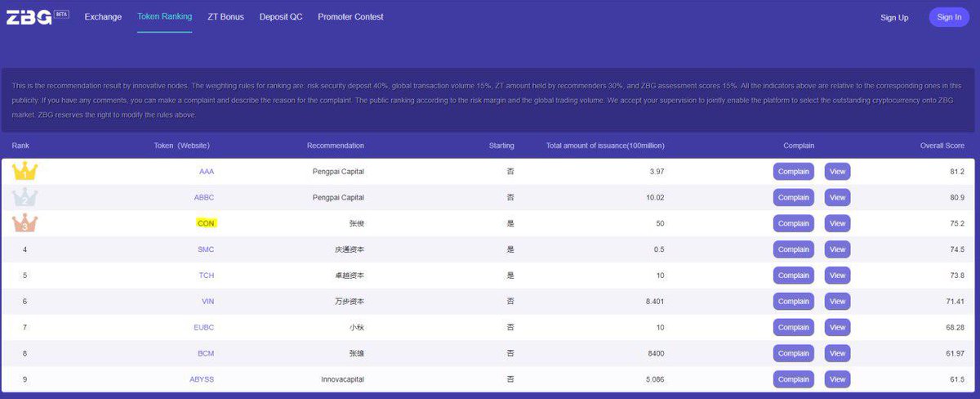980x399 pixels.
Task: Open the AAA token link
Action: 207,172
